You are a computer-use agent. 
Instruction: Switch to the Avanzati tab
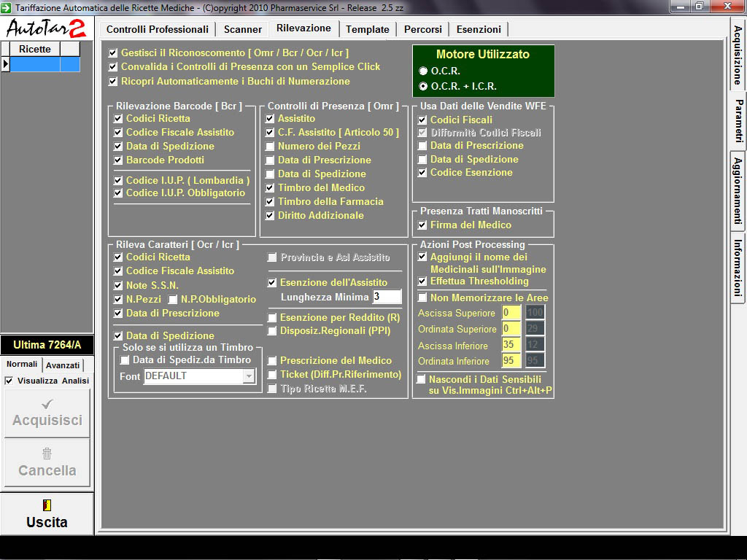tap(63, 365)
